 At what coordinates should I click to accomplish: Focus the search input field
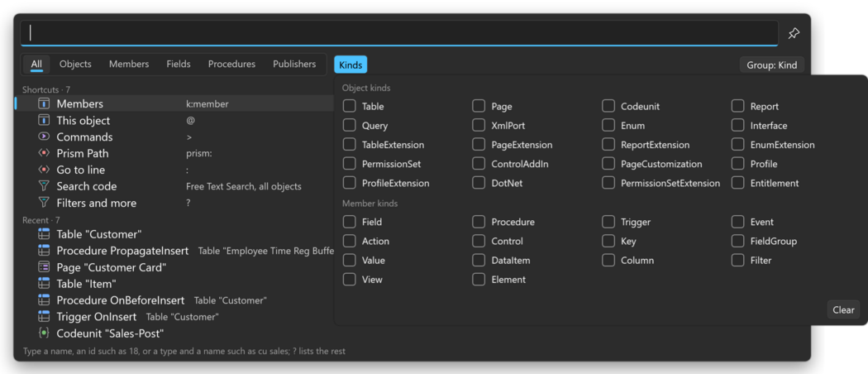(399, 33)
